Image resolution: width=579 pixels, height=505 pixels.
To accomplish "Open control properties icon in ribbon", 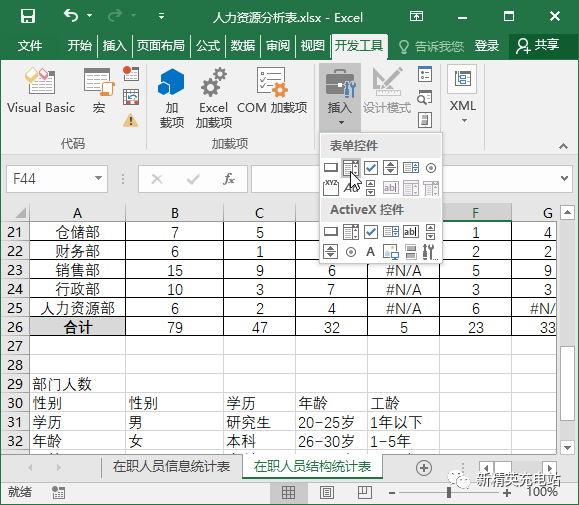I will tap(425, 74).
